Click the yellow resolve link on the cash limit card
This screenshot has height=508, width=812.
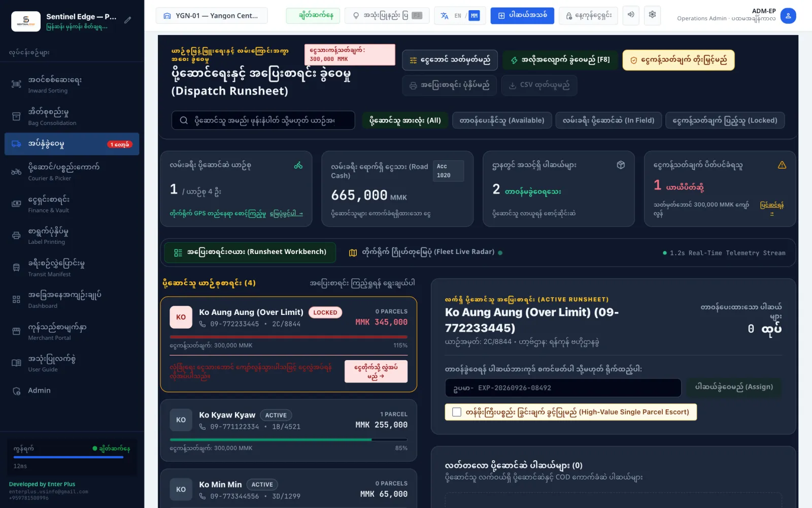[x=772, y=209]
